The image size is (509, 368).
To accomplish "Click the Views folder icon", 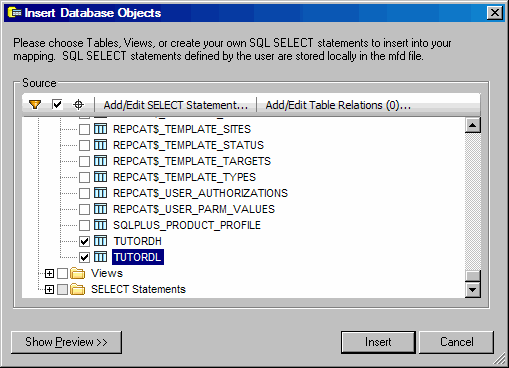I will [x=78, y=273].
